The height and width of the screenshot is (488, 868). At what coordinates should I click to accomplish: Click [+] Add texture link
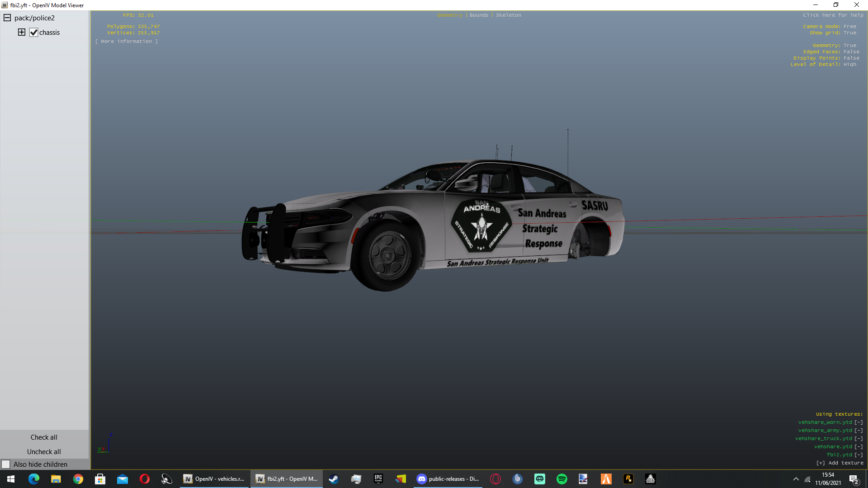[840, 463]
